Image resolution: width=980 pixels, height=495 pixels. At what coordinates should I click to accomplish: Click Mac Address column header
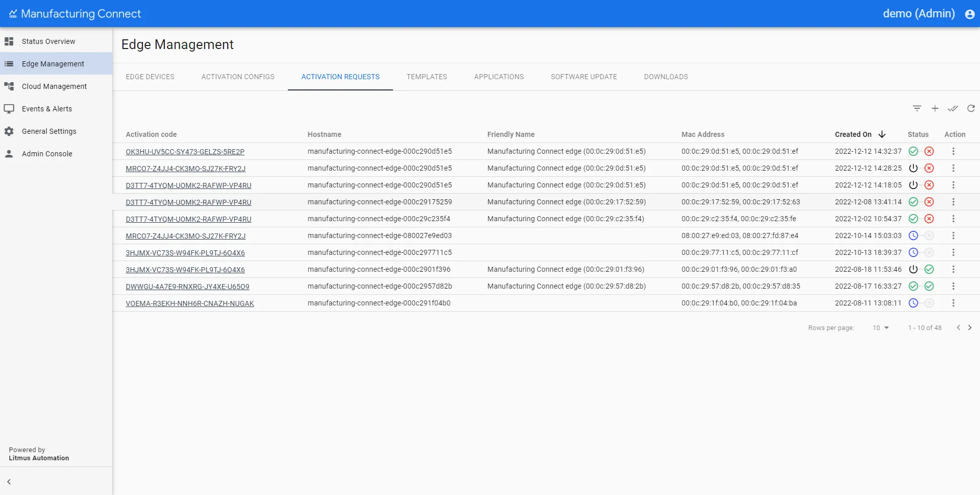tap(703, 134)
